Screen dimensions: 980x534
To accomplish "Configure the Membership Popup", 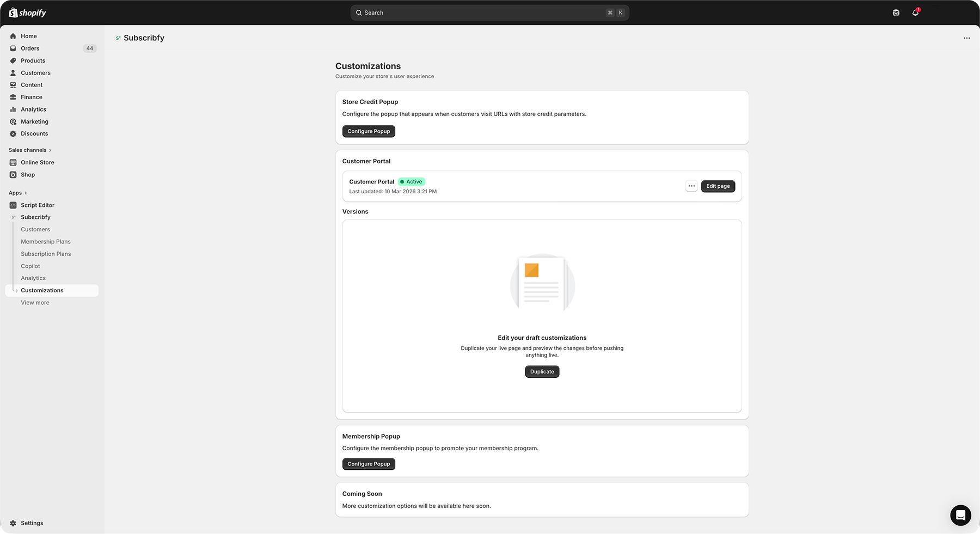I will pyautogui.click(x=369, y=464).
